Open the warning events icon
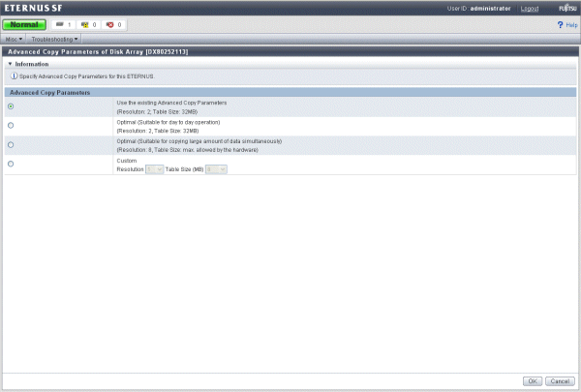 tap(85, 25)
